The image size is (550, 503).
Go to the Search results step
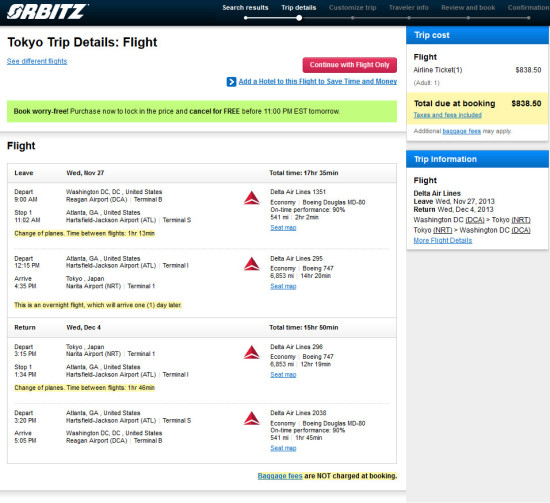pyautogui.click(x=245, y=8)
